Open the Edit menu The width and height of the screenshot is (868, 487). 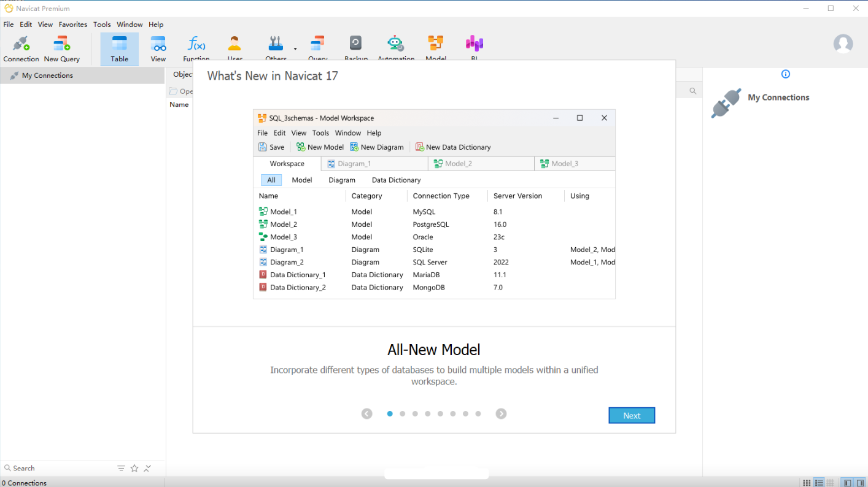click(x=26, y=25)
